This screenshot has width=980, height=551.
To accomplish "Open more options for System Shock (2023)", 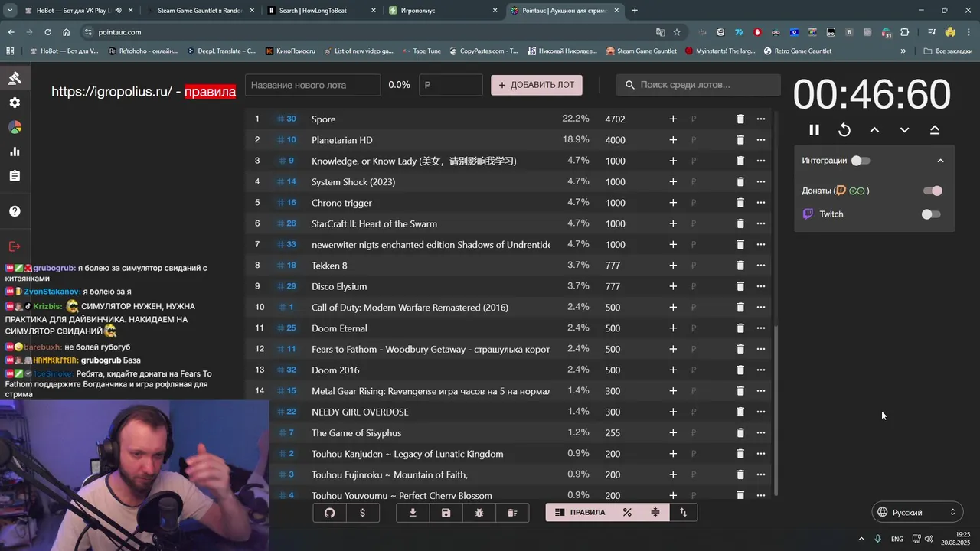I will 761,182.
